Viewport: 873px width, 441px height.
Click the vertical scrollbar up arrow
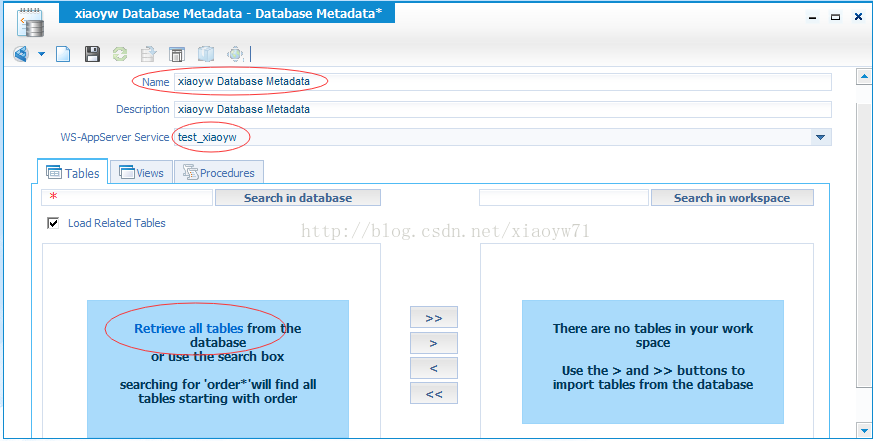[x=865, y=76]
